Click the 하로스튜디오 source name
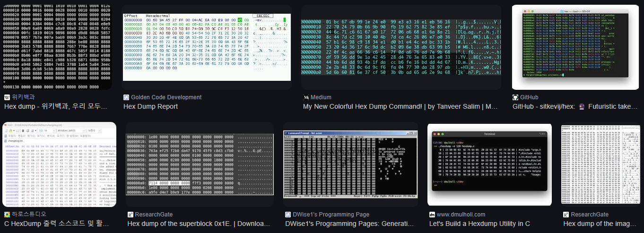 pos(29,214)
